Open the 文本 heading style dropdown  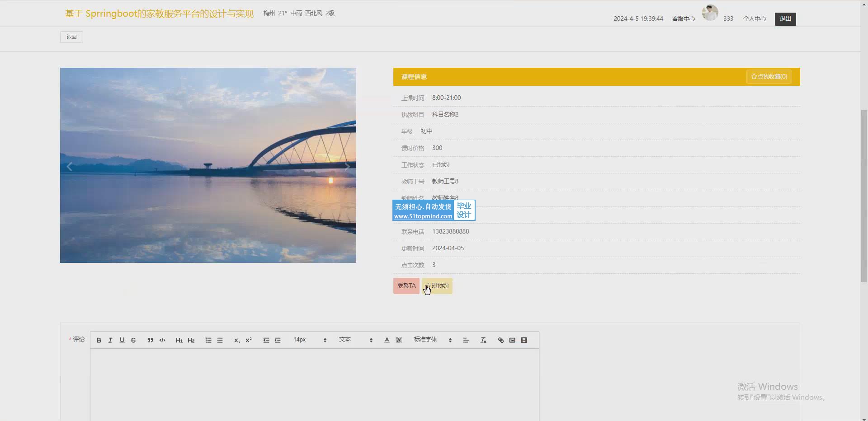[356, 340]
